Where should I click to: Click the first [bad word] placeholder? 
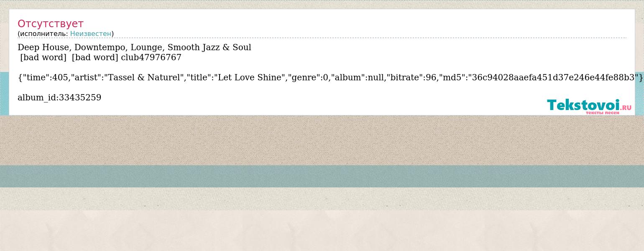[43, 57]
